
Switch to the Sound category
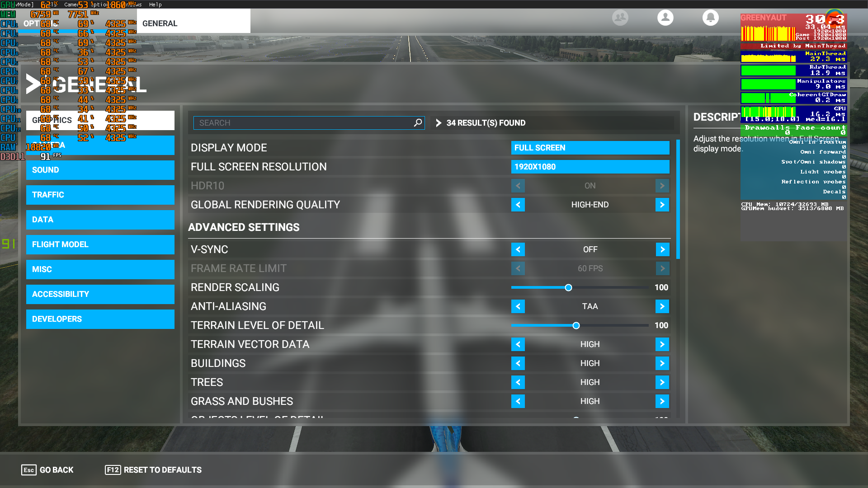[x=100, y=170]
